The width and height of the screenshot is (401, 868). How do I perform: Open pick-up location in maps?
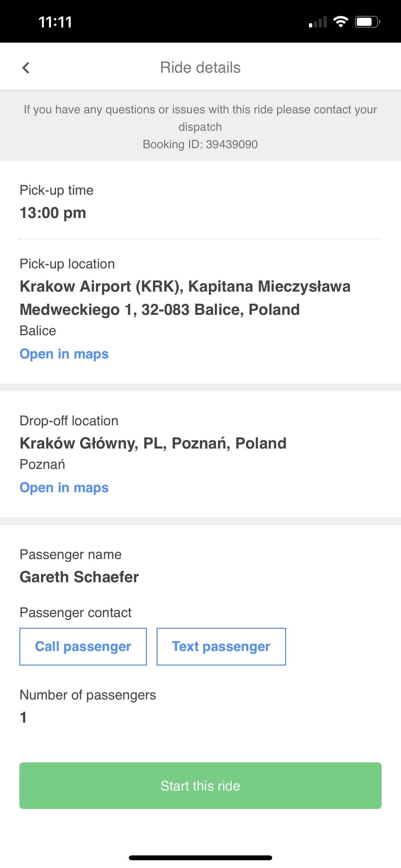pos(64,354)
